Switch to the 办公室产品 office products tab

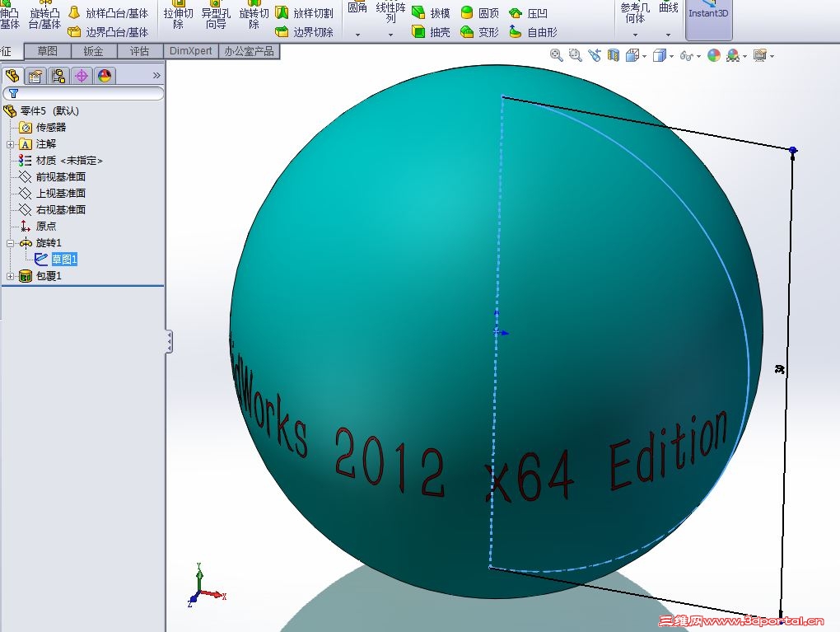(x=249, y=51)
